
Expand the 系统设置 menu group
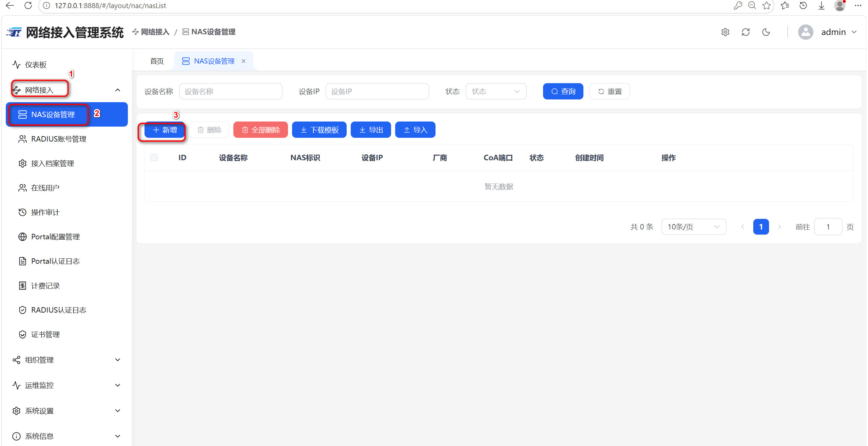coord(67,411)
